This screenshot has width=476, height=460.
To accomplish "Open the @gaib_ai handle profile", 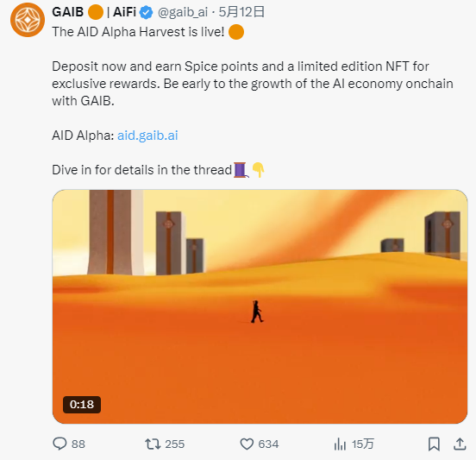I will tap(183, 12).
